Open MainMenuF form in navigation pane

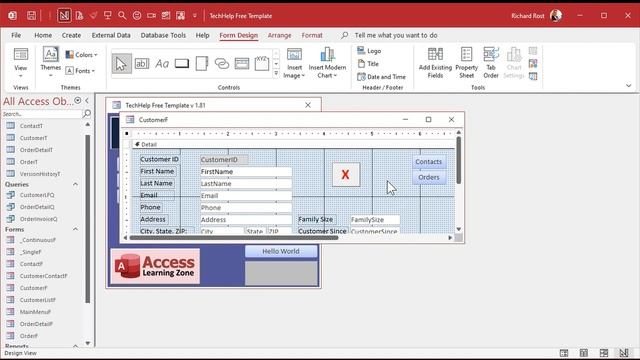tap(35, 312)
